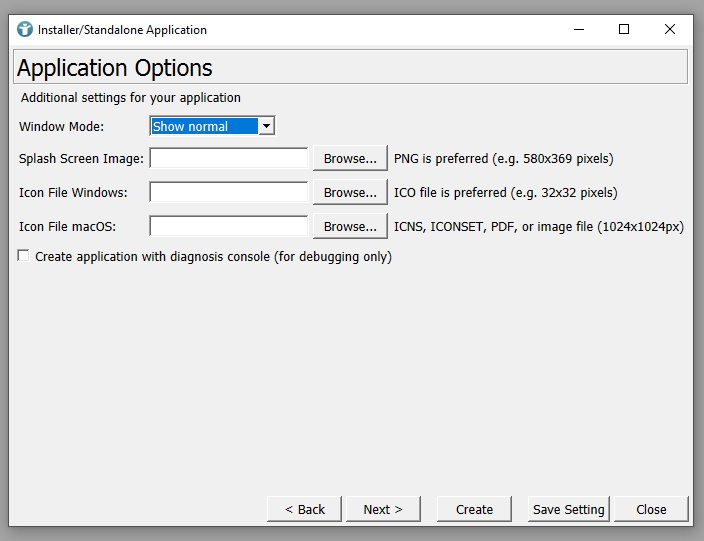Click into the Icon File Windows field
Viewport: 704px width, 541px height.
coord(229,192)
